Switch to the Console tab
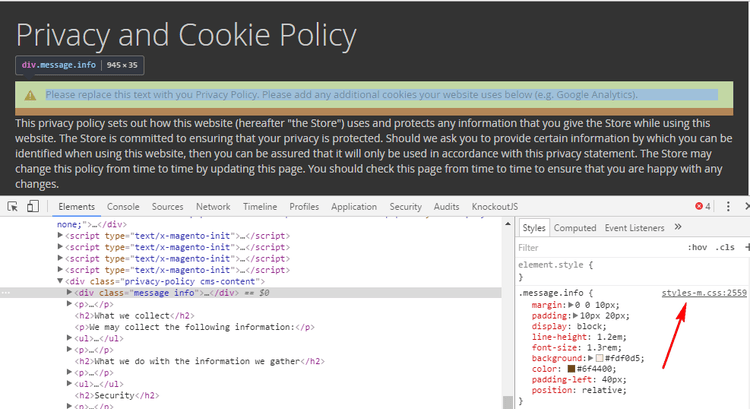Viewport: 750px width, 409px height. point(123,207)
